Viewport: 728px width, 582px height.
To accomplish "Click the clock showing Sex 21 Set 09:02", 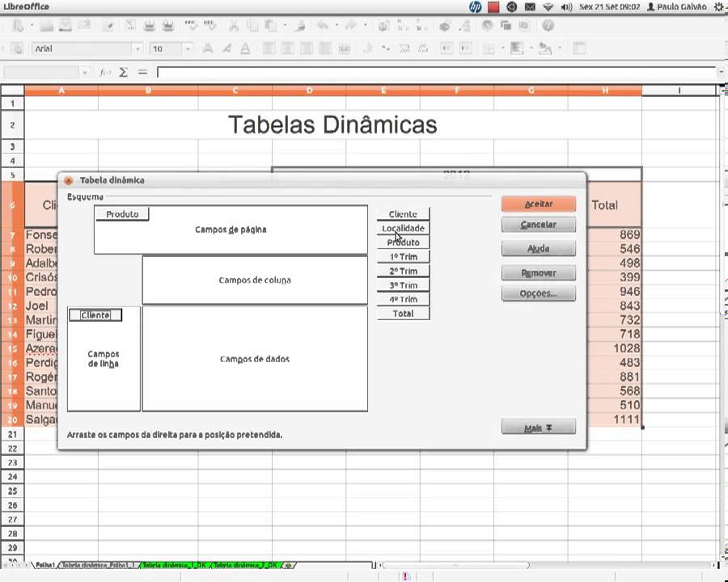I will pos(609,7).
